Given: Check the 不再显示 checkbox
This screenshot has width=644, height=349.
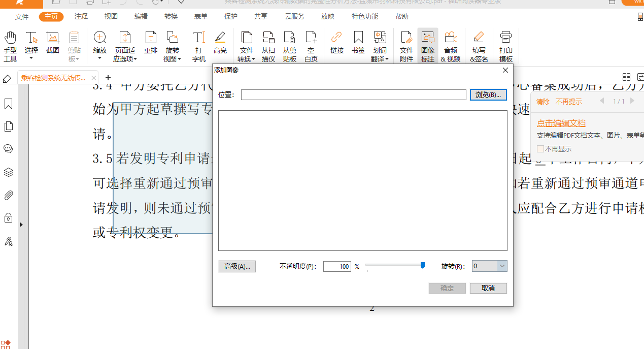Looking at the screenshot, I should pos(540,149).
